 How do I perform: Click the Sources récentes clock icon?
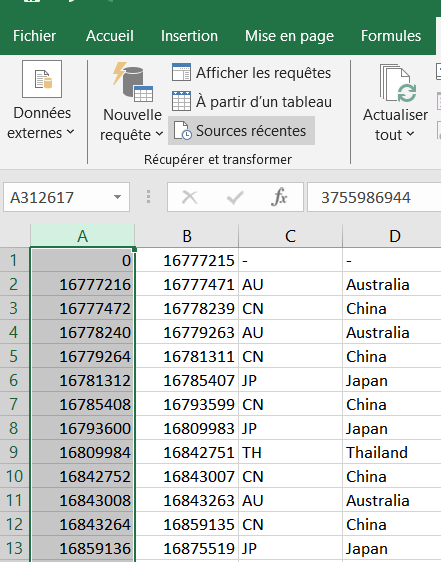point(182,130)
